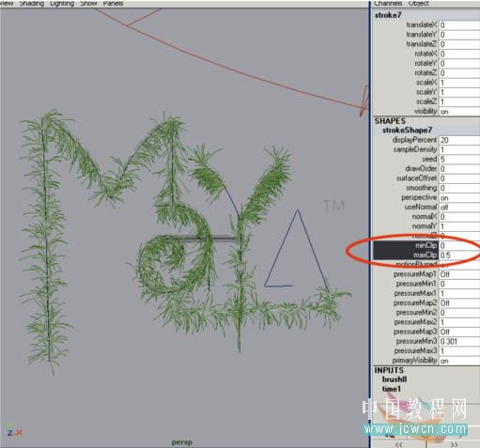Click the surfaceOffset value field
480x448 pixels.
click(x=459, y=178)
